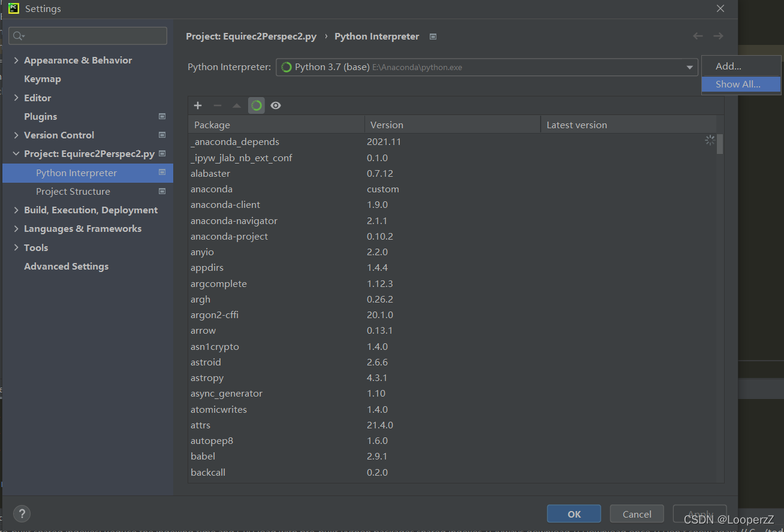Focus the settings search input field
784x532 pixels.
[x=88, y=36]
